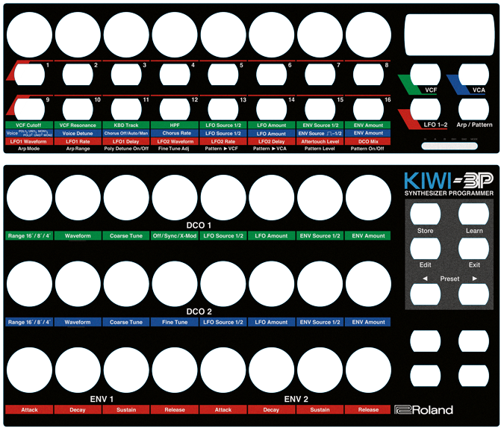Image resolution: width=504 pixels, height=431 pixels.
Task: Select step button number 8
Action: click(x=368, y=75)
